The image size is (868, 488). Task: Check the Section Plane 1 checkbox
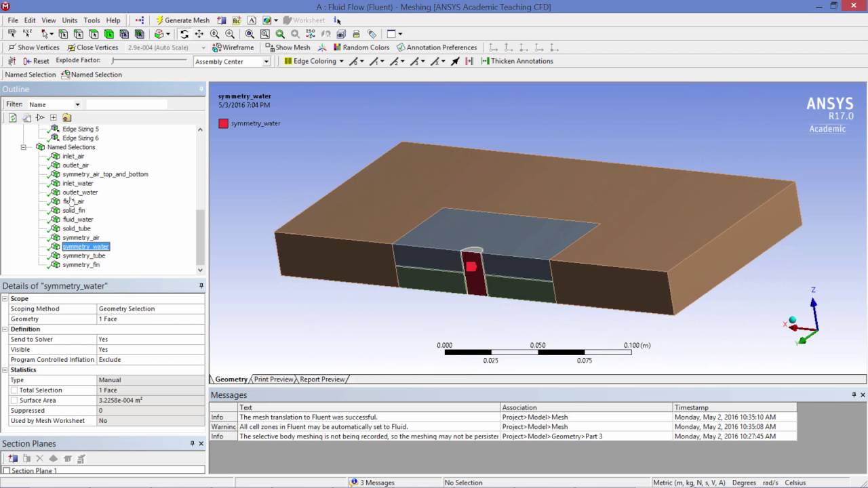(x=7, y=470)
